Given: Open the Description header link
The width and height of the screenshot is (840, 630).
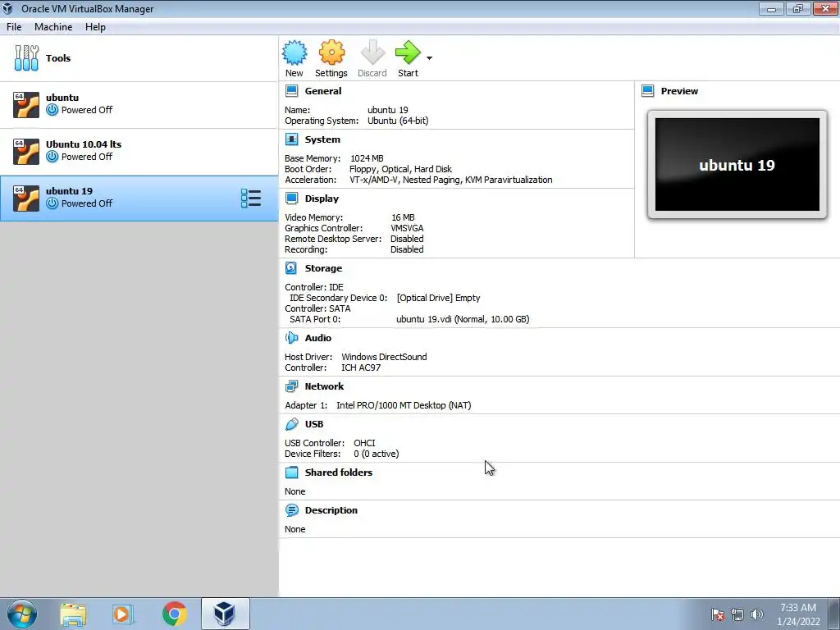Looking at the screenshot, I should coord(331,510).
